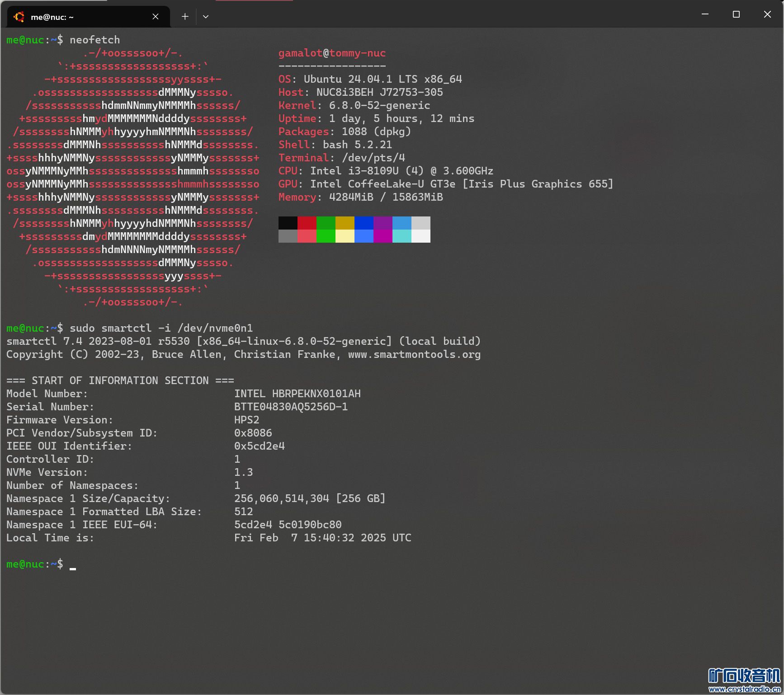Screen dimensions: 784x695
Task: Minimize the terminal window
Action: tap(704, 14)
